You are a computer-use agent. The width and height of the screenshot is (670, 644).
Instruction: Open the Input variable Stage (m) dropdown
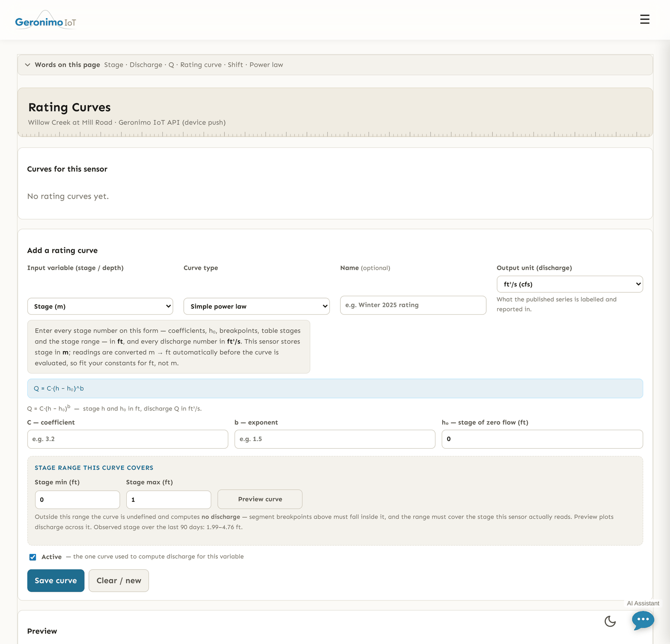[100, 306]
